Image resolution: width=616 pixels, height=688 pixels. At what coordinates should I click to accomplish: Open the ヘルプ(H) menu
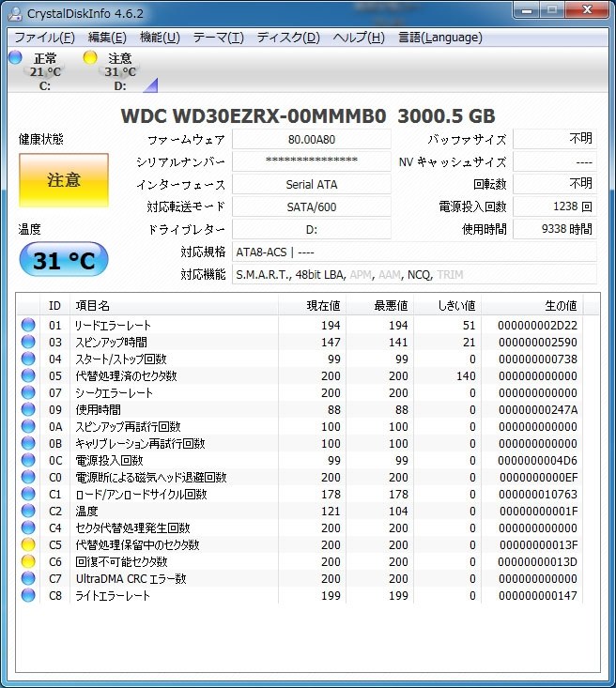click(x=359, y=38)
